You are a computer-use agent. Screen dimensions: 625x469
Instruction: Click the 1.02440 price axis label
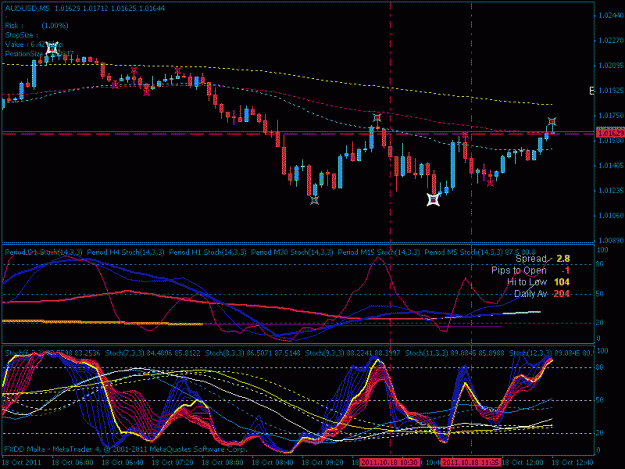611,16
